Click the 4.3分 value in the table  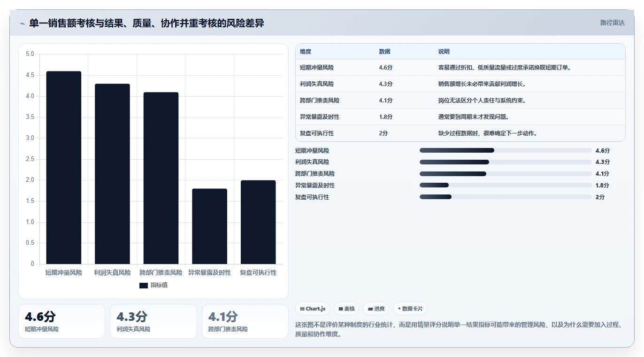[x=386, y=84]
